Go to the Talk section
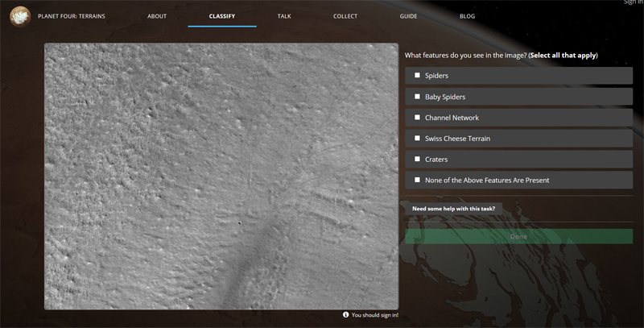The image size is (644, 328). click(284, 16)
